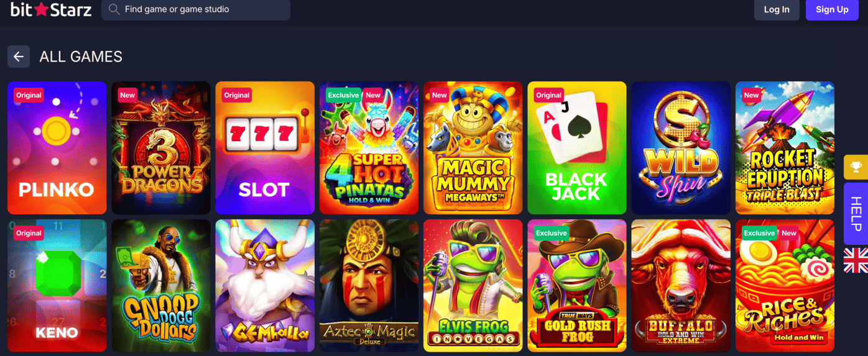Select 4 Super Hot Pinatas game
This screenshot has width=868, height=356.
coord(369,148)
